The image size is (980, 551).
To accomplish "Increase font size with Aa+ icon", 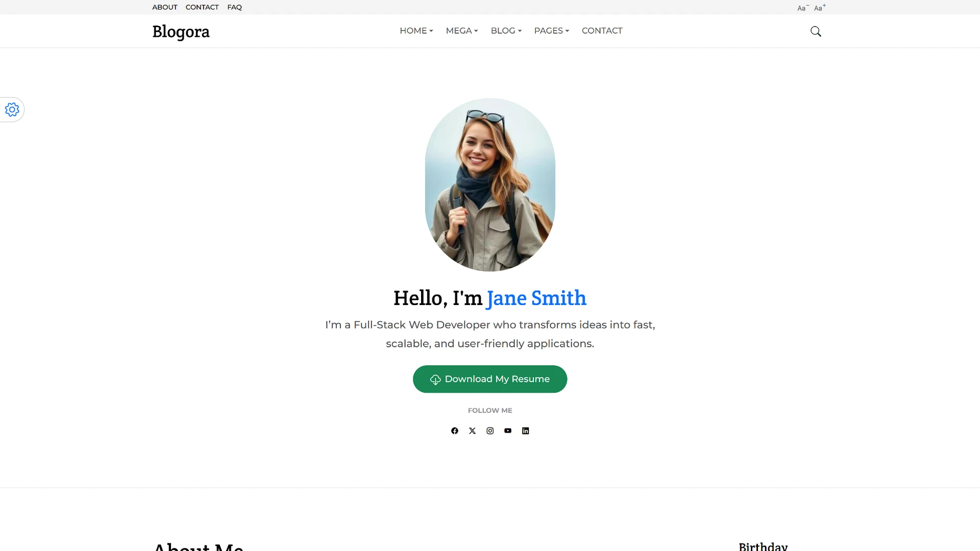I will (x=820, y=8).
